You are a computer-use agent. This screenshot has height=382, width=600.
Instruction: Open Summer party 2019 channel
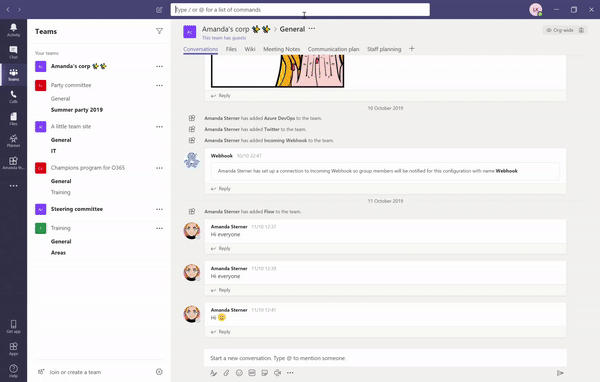coord(77,110)
